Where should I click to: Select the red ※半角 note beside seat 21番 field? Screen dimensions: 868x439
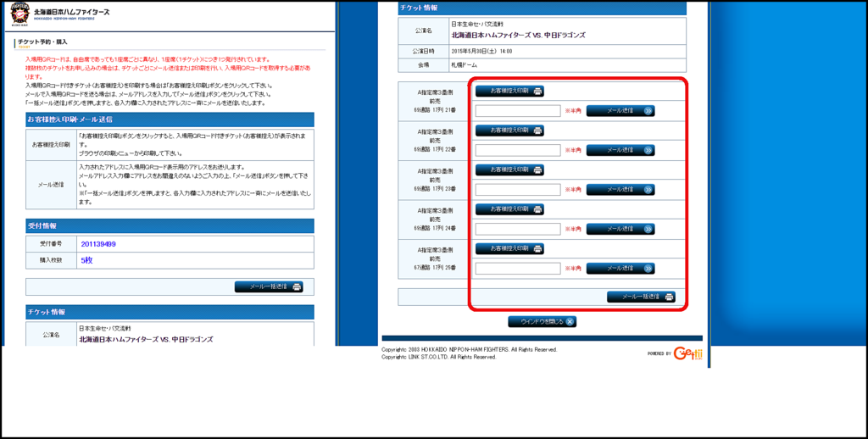point(573,111)
